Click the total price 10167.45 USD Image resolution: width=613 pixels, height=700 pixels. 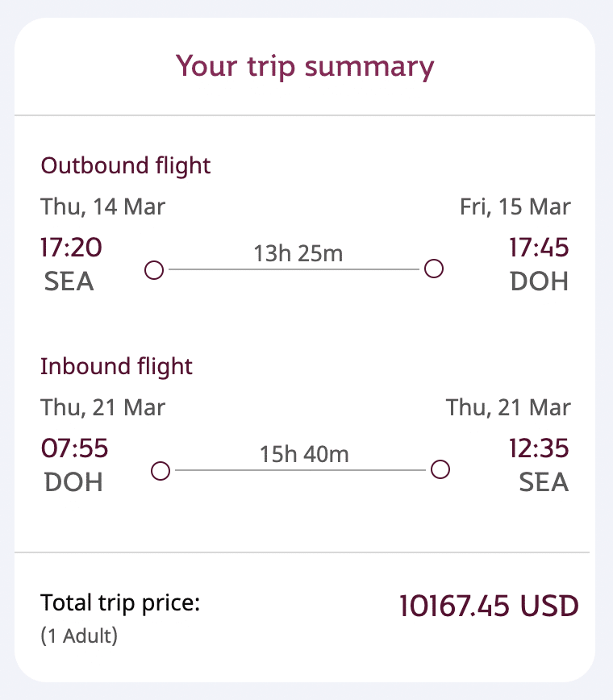tap(489, 606)
